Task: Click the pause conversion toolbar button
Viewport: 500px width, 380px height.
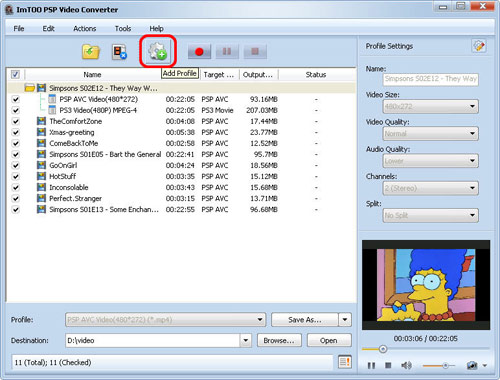Action: tap(227, 52)
